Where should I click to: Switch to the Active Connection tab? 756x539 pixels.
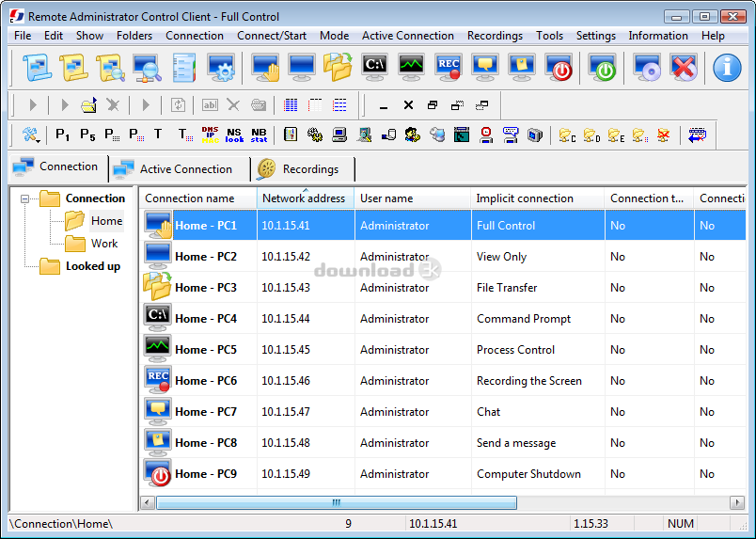click(x=180, y=169)
